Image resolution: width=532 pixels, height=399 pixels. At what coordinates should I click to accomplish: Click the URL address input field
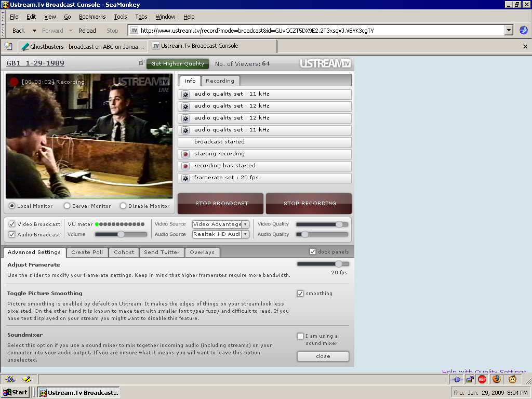click(321, 31)
